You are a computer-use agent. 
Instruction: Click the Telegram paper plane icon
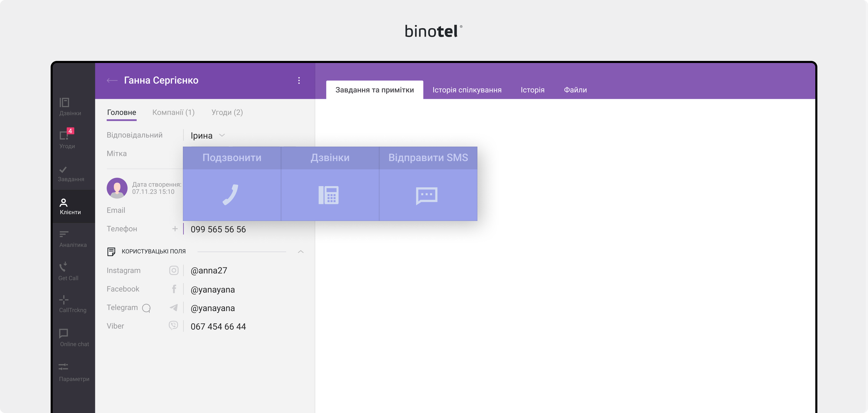pyautogui.click(x=174, y=307)
